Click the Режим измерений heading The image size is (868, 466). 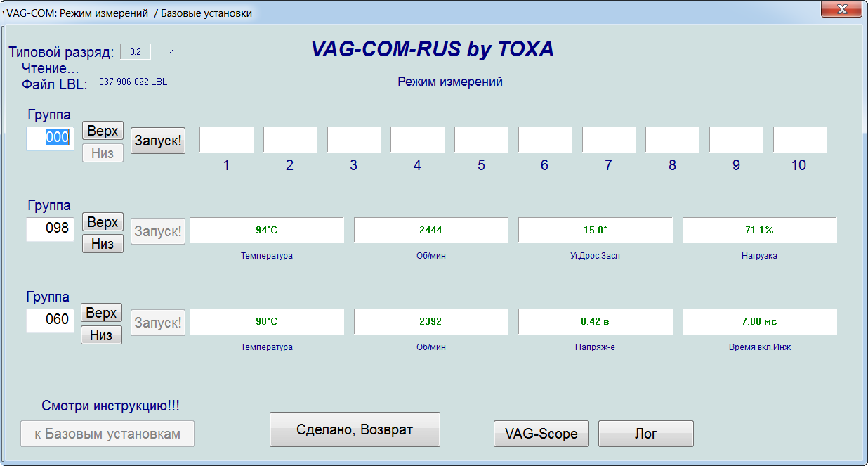tap(450, 82)
